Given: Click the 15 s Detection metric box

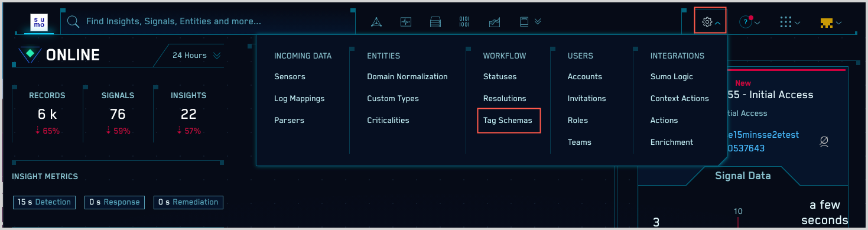Looking at the screenshot, I should click(44, 202).
